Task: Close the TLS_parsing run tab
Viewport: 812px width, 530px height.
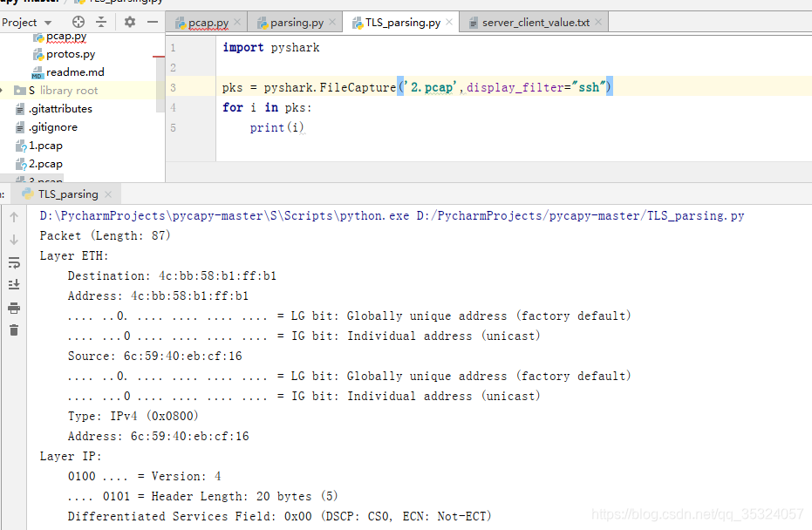Action: [108, 194]
